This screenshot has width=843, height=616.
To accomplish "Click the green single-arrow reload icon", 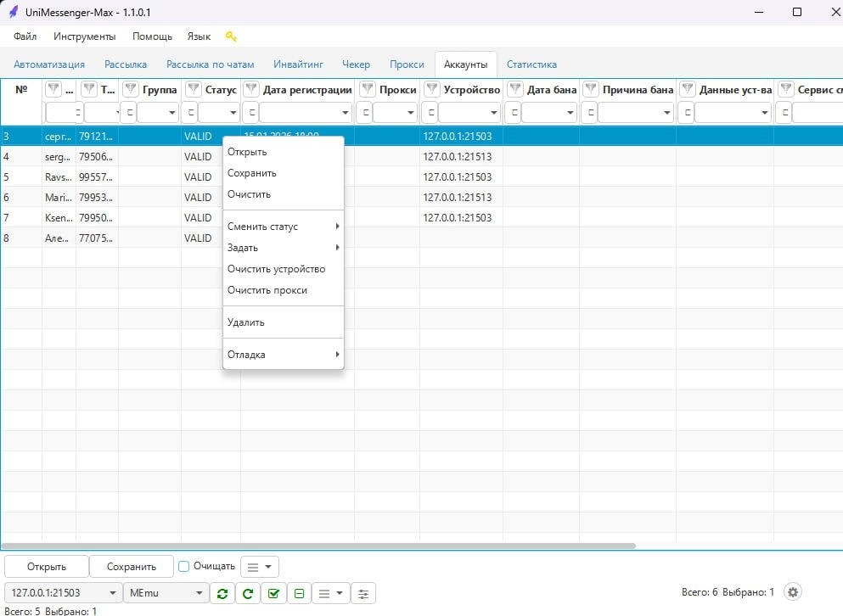I will pos(248,594).
